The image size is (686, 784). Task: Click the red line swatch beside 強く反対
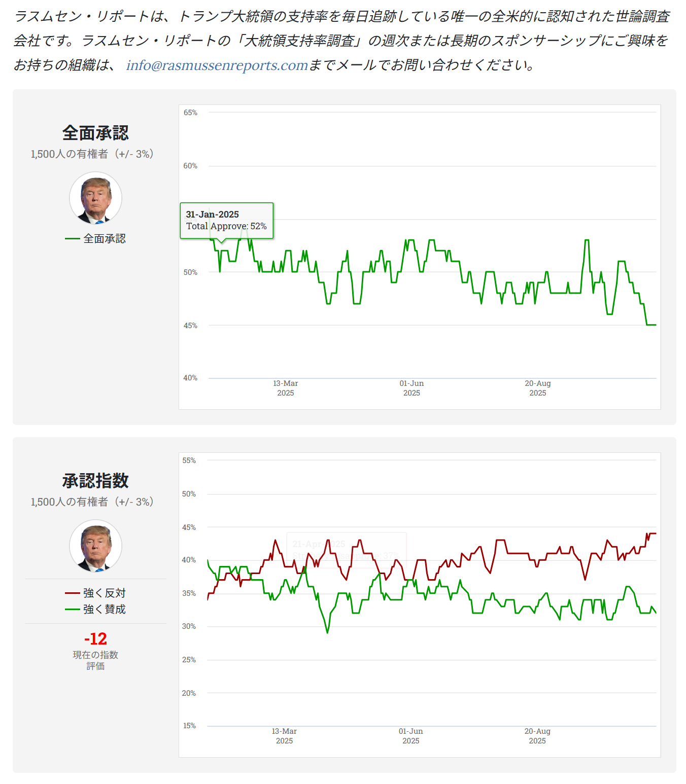[73, 593]
